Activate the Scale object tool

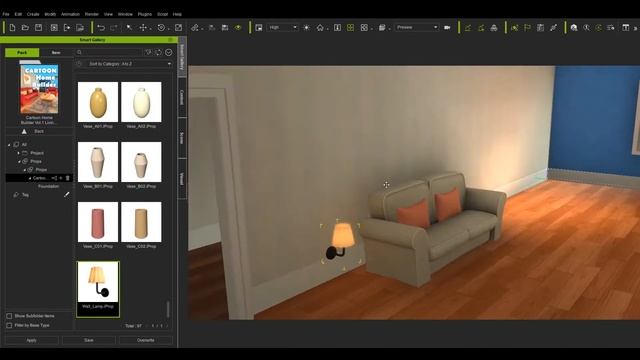[x=178, y=27]
